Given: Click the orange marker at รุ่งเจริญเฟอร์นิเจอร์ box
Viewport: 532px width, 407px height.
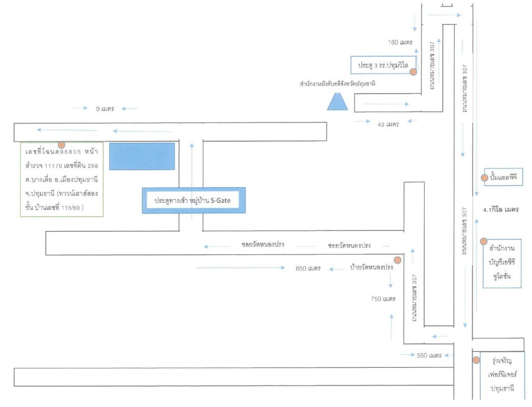Looking at the screenshot, I should coord(476,360).
